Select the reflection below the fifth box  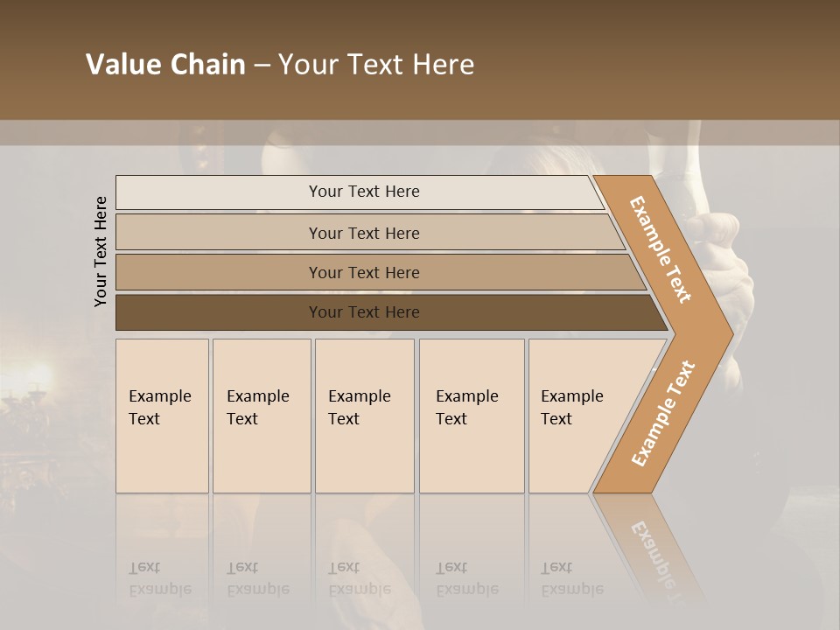click(x=572, y=578)
